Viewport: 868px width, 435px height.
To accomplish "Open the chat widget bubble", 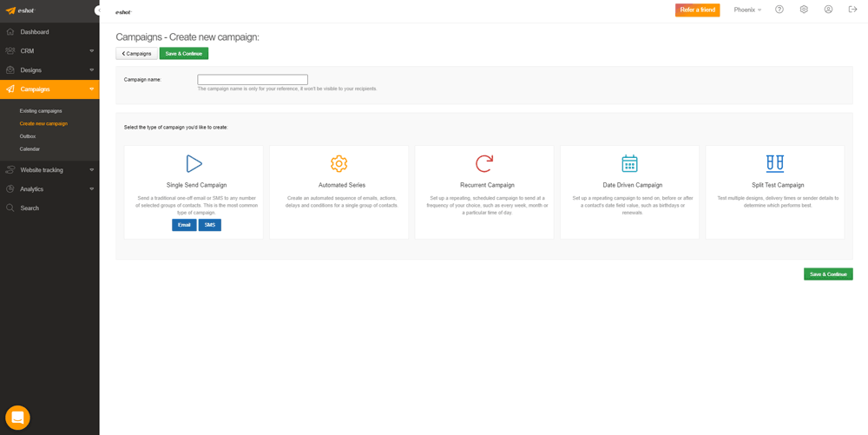I will point(17,418).
